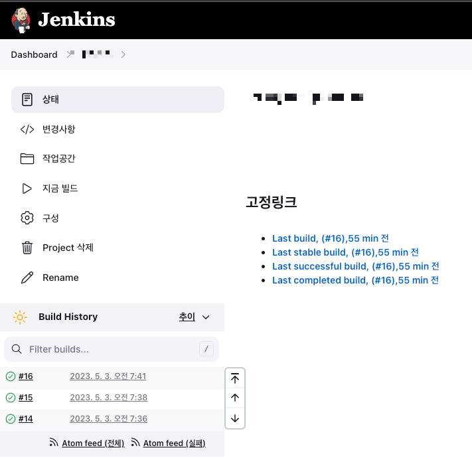
Task: Click success status icon for build #15
Action: point(11,398)
